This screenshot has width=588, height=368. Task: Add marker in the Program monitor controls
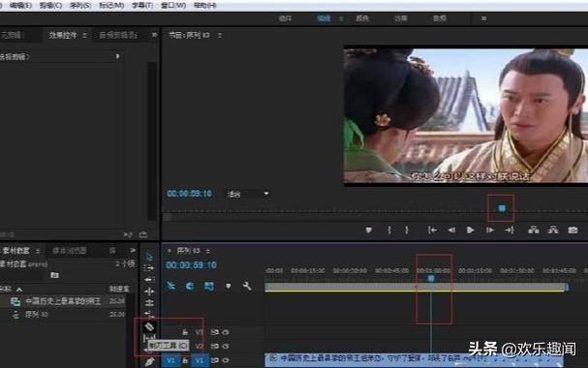369,230
